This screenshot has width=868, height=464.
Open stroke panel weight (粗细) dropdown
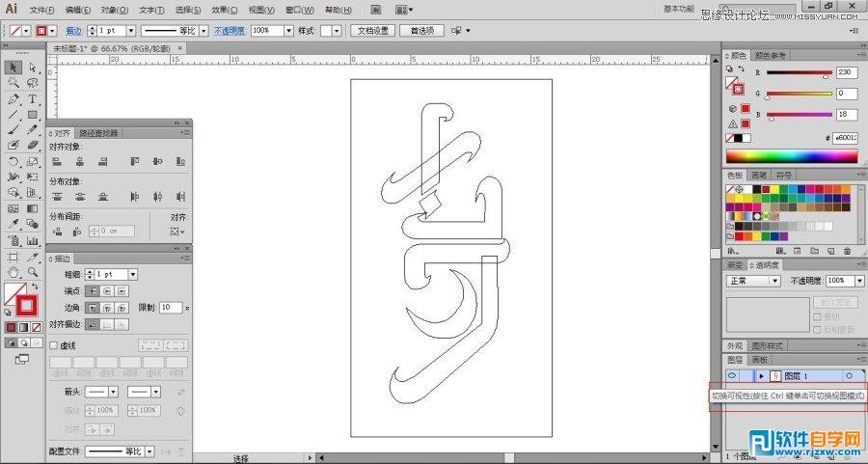(133, 274)
